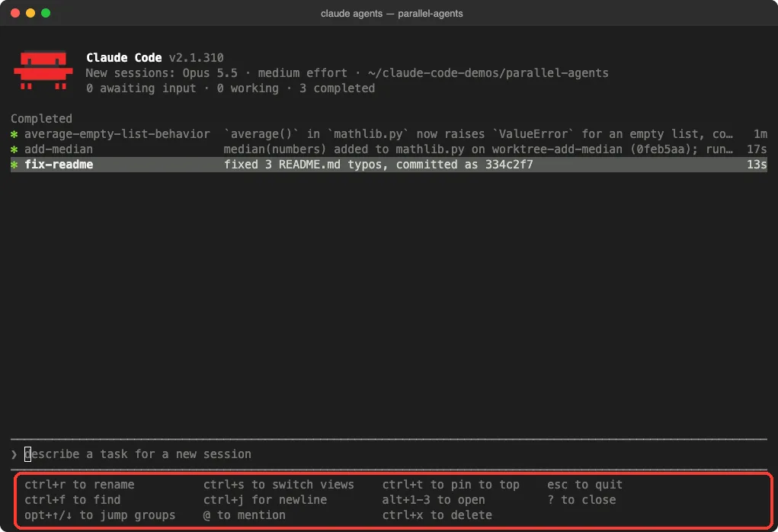The height and width of the screenshot is (532, 778).
Task: Click the '0 working' status count
Action: 248,88
